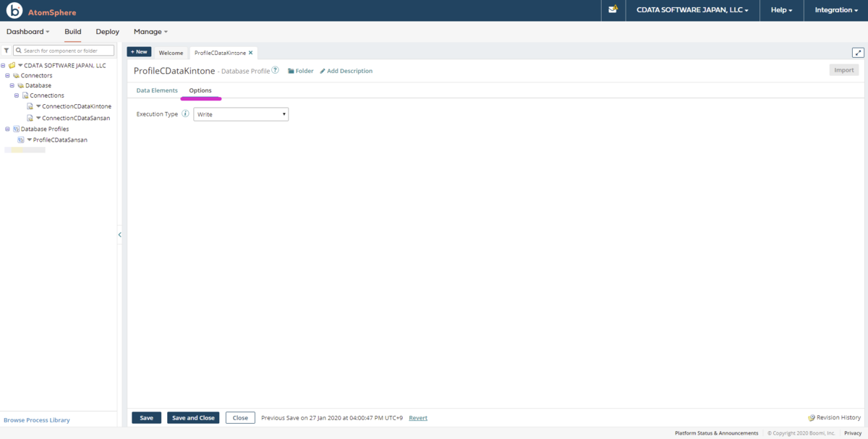Open the Manage menu
The width and height of the screenshot is (868, 439).
tap(150, 32)
